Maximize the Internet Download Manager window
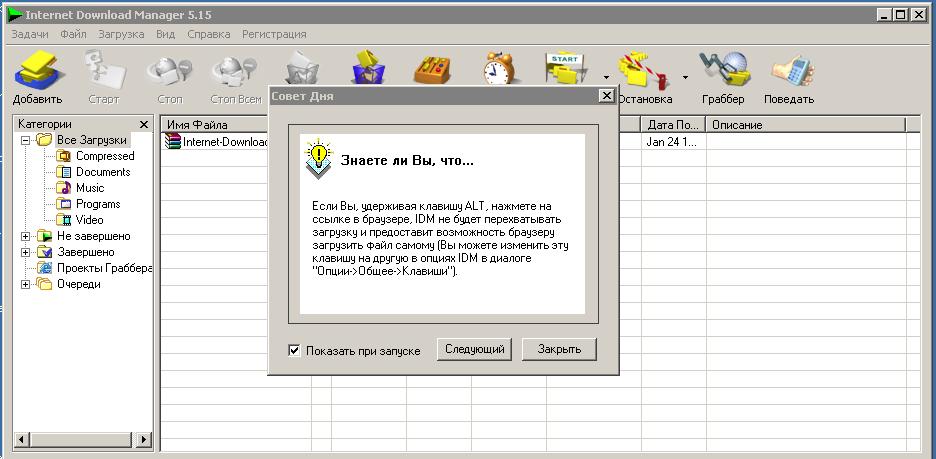The image size is (936, 459). coord(901,15)
